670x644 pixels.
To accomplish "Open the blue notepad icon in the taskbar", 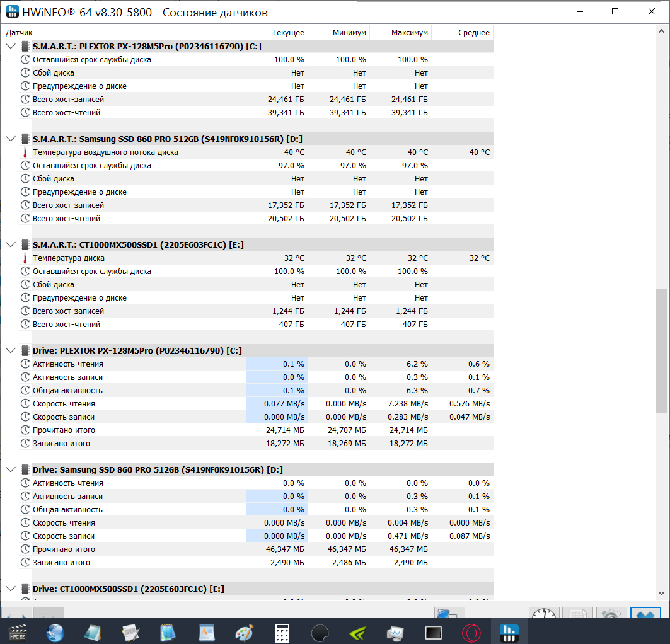I will pos(168,633).
